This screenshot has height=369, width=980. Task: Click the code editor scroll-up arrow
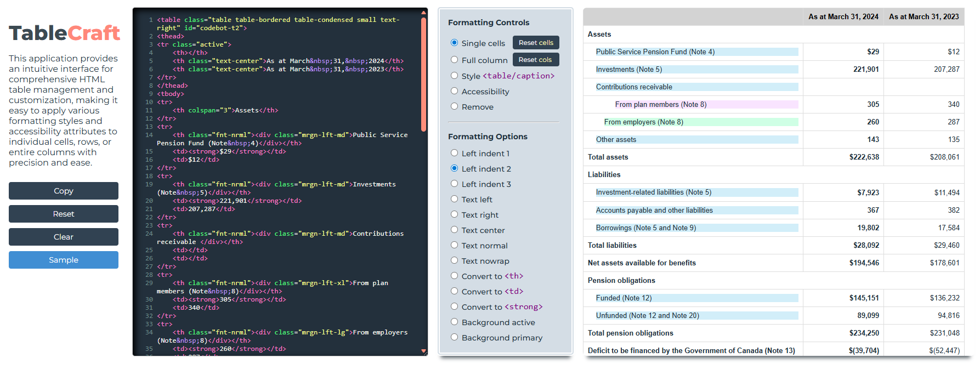pos(423,13)
